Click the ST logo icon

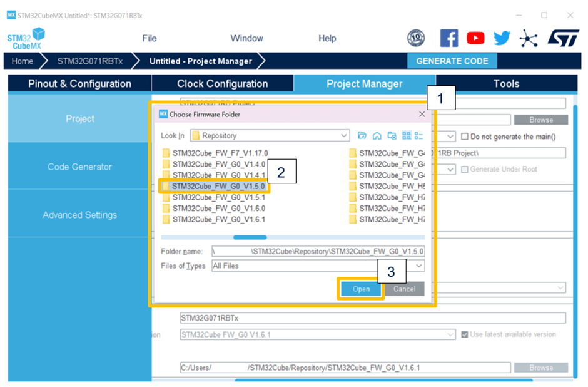tap(563, 38)
